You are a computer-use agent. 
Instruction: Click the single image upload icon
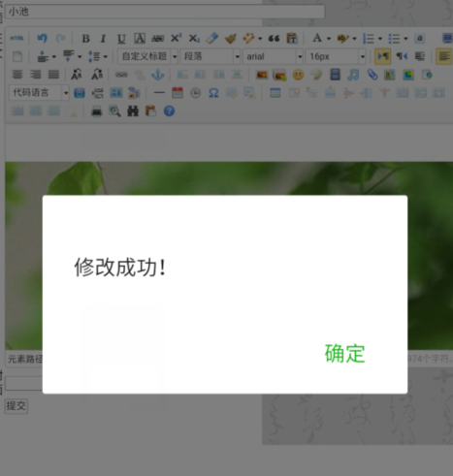262,75
